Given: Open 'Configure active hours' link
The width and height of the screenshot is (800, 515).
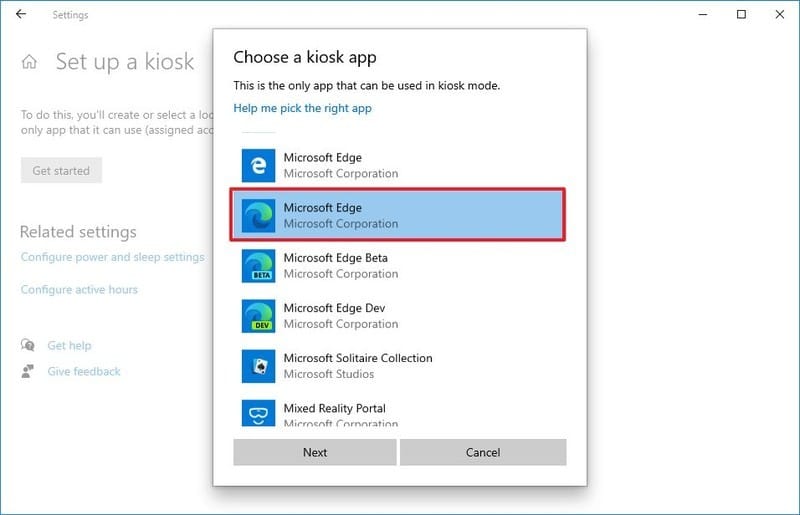Looking at the screenshot, I should [x=79, y=289].
